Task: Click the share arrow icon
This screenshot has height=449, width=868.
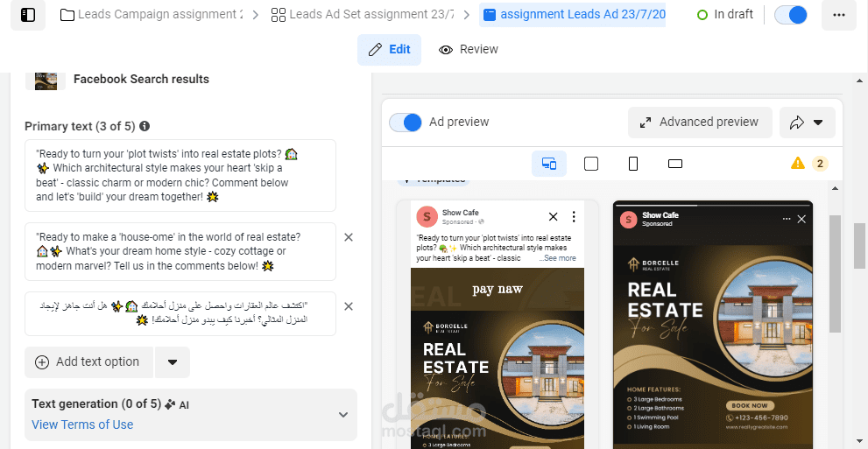Action: (x=796, y=123)
